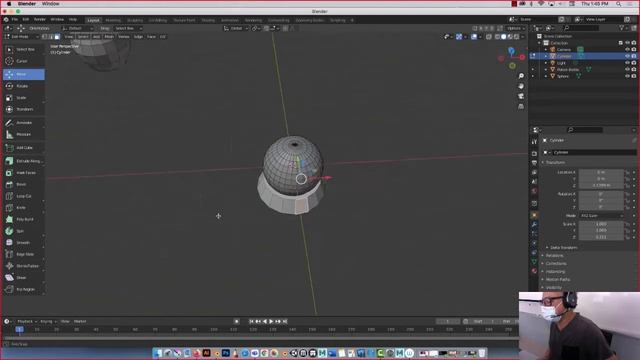Select the Scale tool
The width and height of the screenshot is (640, 360).
pyautogui.click(x=24, y=98)
